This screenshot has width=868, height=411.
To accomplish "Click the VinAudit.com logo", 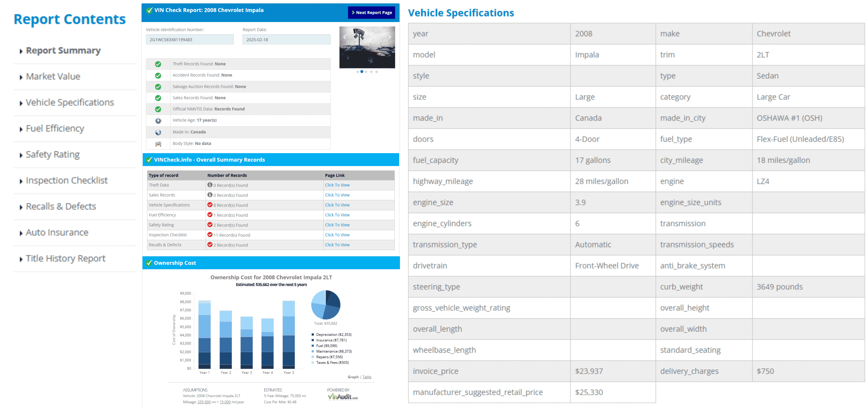I will pyautogui.click(x=342, y=397).
